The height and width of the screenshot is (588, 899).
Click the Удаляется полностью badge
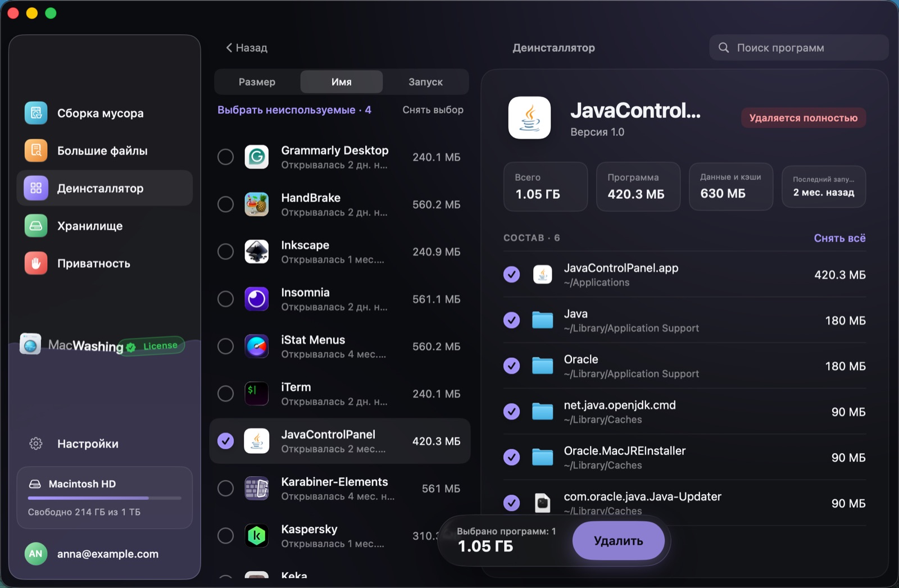point(803,118)
